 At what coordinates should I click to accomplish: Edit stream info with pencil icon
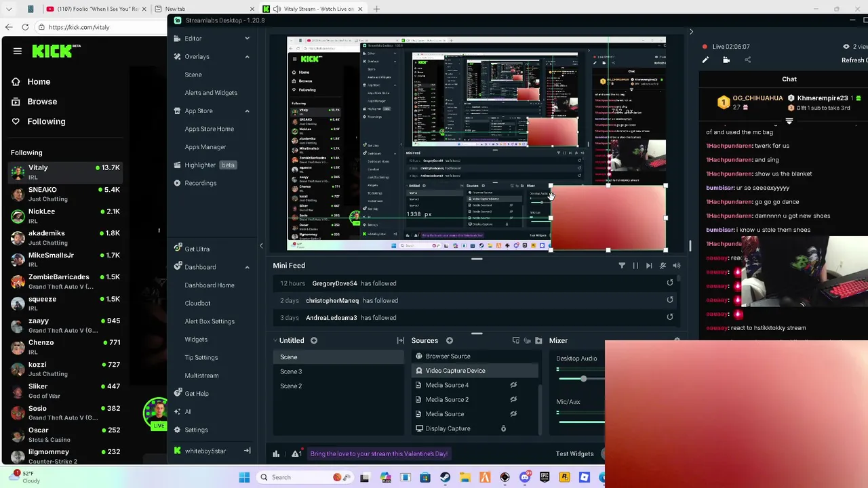705,60
